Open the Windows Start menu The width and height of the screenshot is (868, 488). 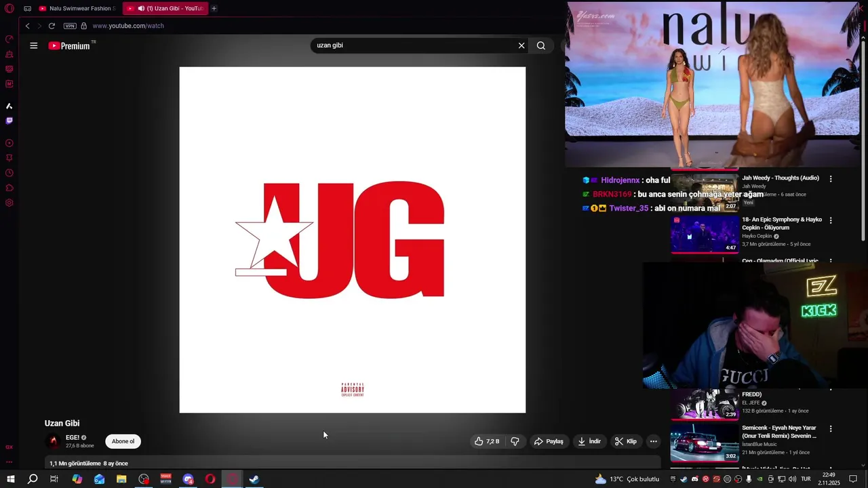pos(11,479)
